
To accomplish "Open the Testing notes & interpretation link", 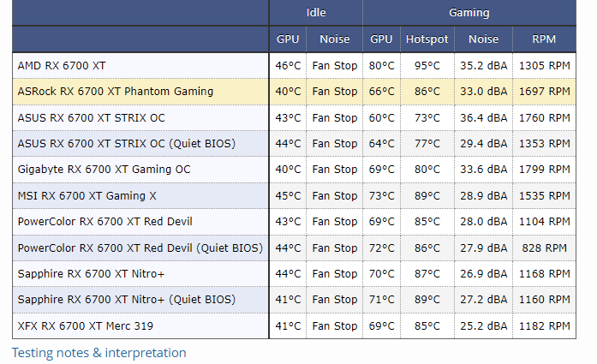I will (x=99, y=352).
